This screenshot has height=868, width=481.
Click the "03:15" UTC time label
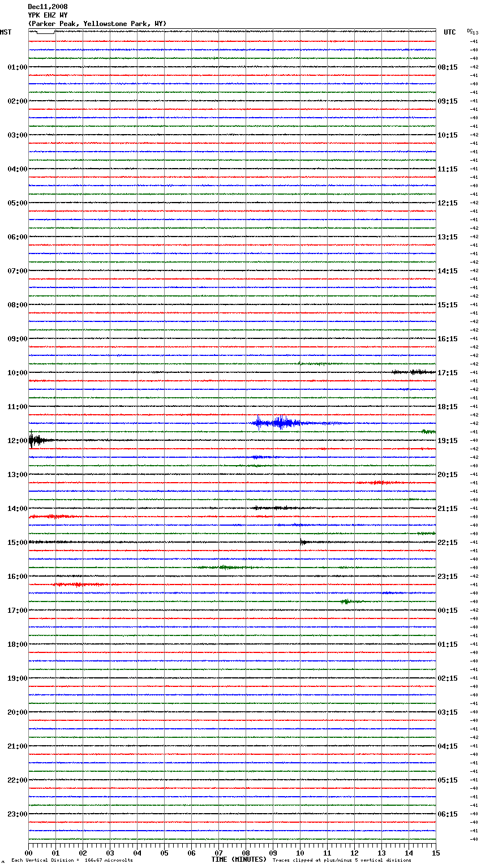click(448, 712)
